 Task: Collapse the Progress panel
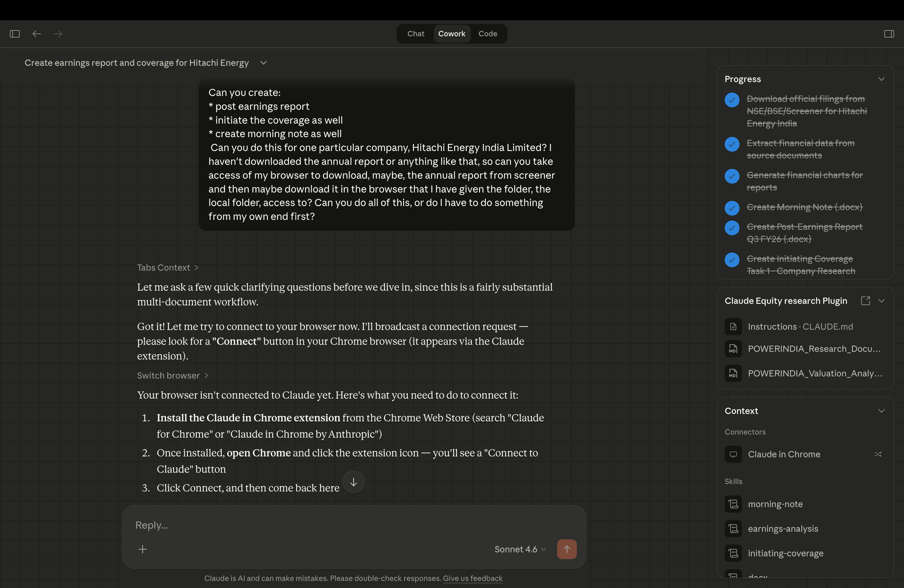(881, 79)
